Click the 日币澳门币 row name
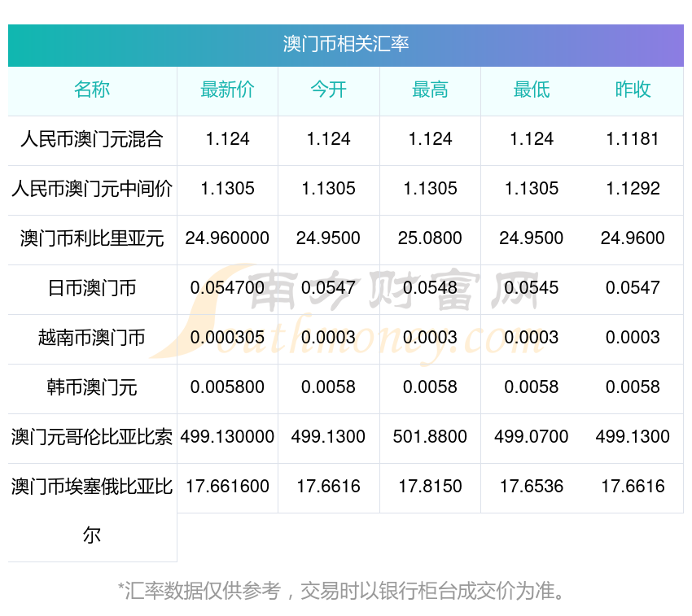Viewport: 692px width, 616px height. click(x=92, y=288)
